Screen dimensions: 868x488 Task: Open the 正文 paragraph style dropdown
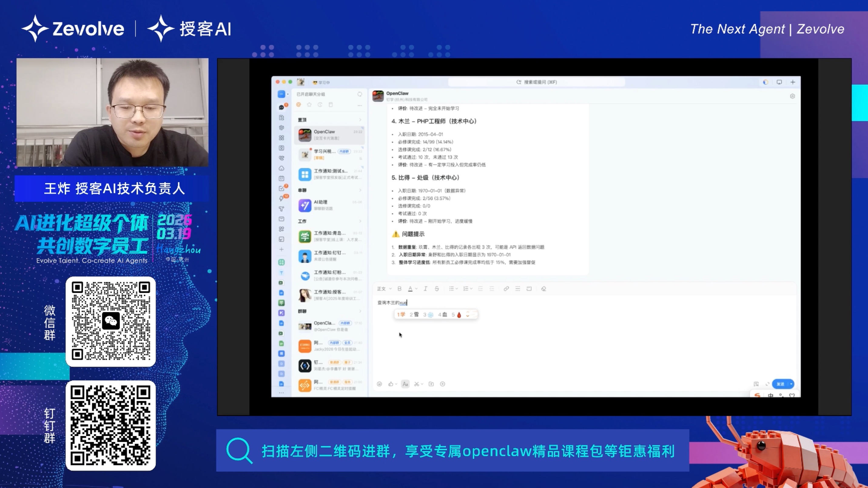(384, 289)
